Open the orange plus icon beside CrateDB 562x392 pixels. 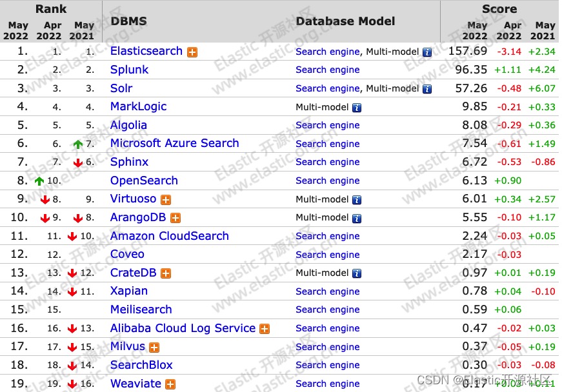(x=166, y=273)
